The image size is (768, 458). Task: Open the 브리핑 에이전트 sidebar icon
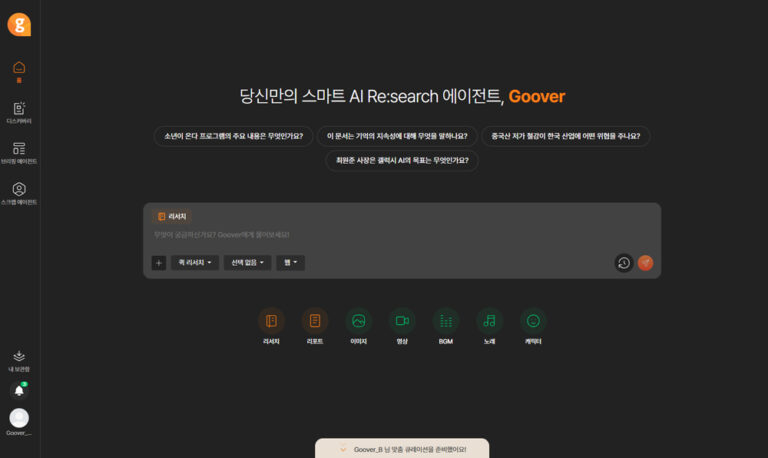pos(19,150)
